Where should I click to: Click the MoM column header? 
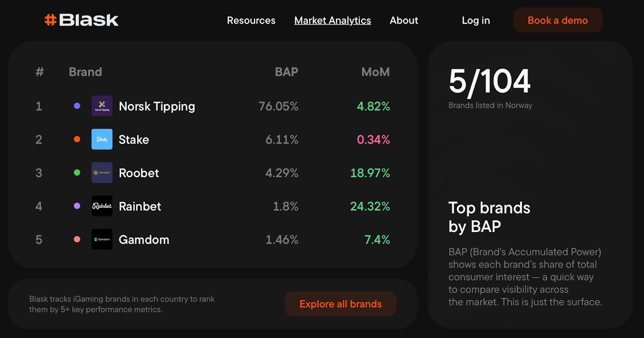pyautogui.click(x=375, y=72)
